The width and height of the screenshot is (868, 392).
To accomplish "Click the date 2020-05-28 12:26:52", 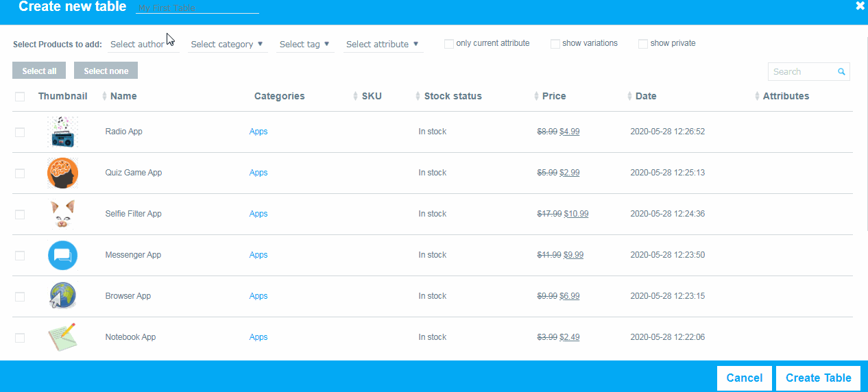I will pyautogui.click(x=668, y=132).
